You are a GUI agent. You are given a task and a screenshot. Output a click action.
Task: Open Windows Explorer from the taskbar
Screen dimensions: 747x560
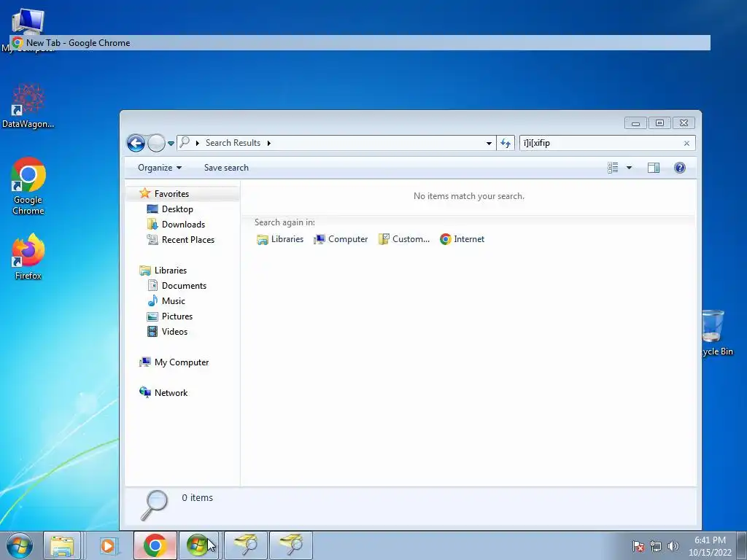(62, 545)
